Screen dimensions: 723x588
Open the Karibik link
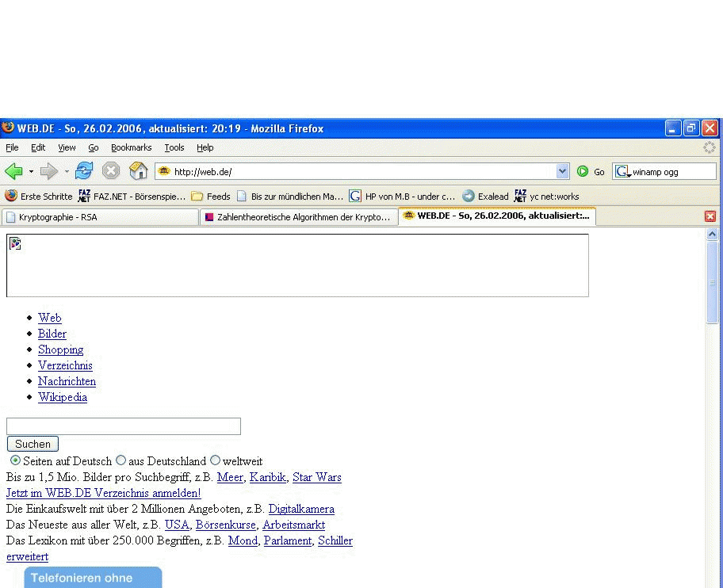pos(268,477)
